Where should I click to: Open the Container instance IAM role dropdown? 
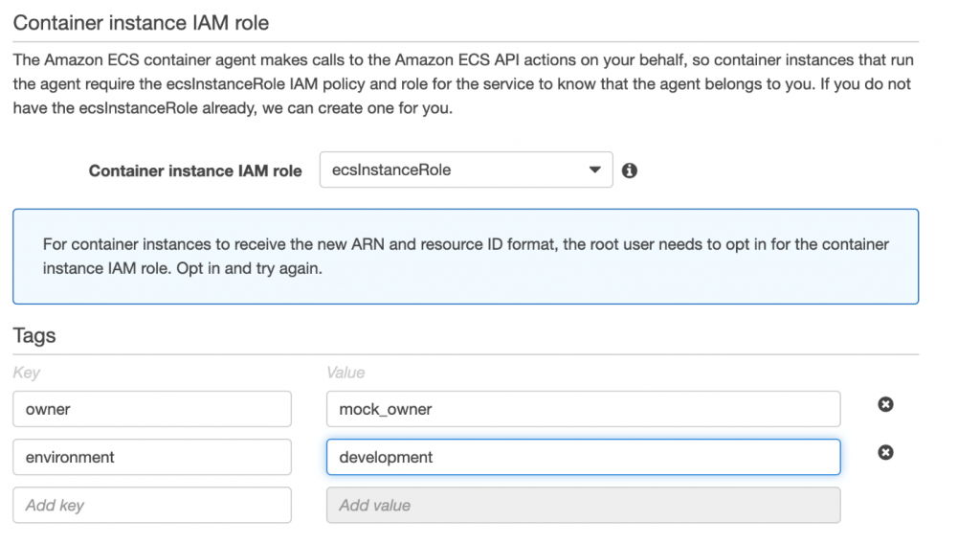(x=466, y=170)
